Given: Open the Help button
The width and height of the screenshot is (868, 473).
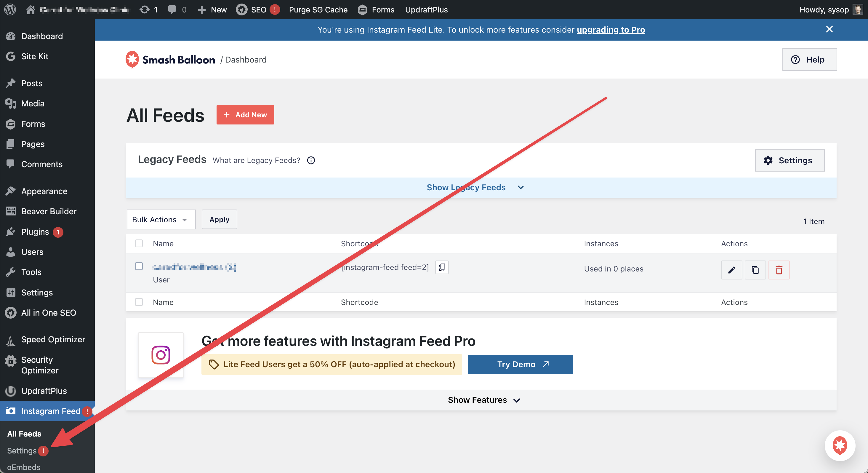Looking at the screenshot, I should 809,59.
